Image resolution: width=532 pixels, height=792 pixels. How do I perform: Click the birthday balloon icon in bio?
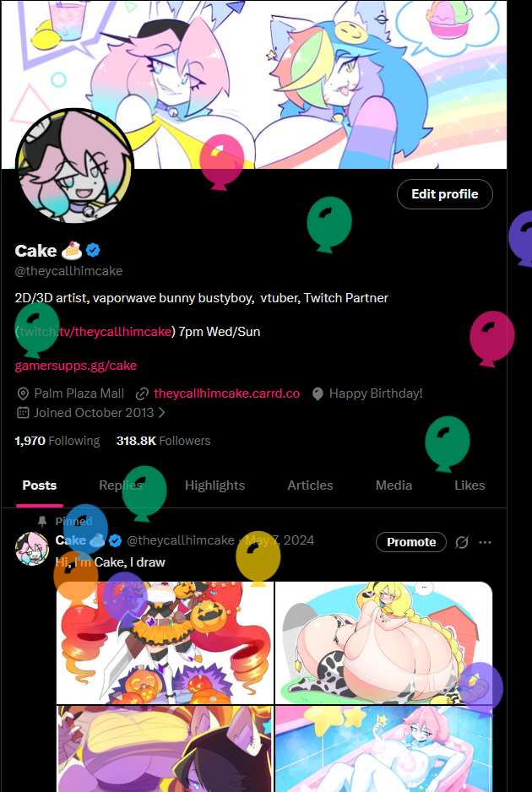point(318,393)
